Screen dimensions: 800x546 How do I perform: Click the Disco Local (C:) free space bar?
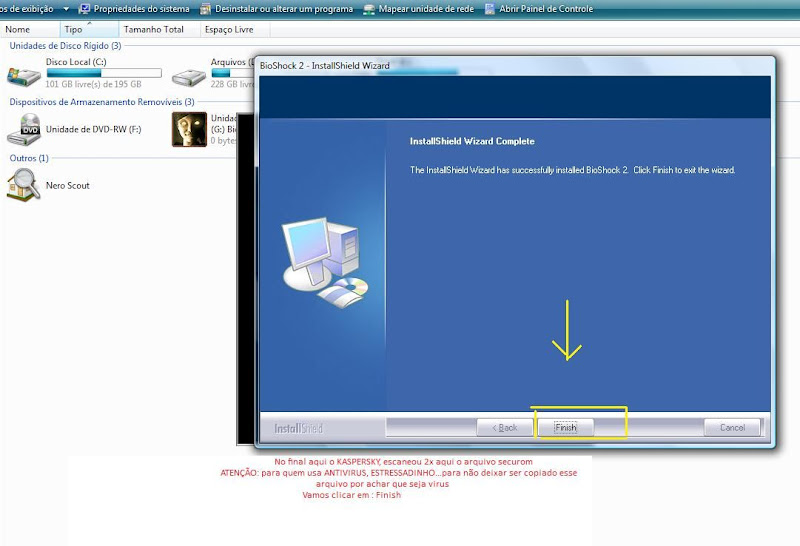104,73
